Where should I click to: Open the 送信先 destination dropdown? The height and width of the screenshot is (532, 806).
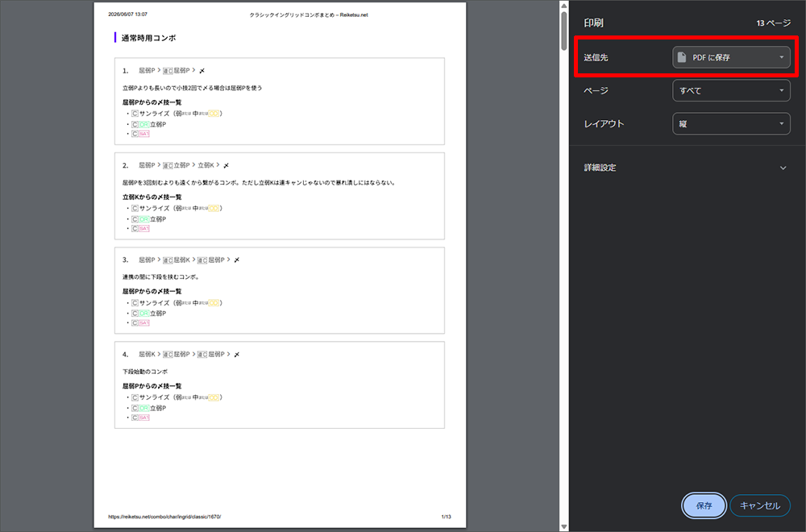coord(731,57)
